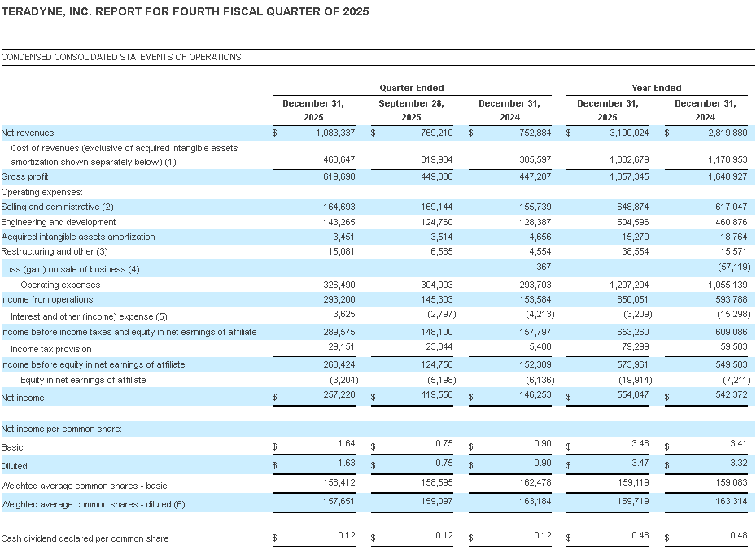Select the heading 'CONDENSED CONSOLIDATED STATEMENTS OF OPERATIONS'

tap(121, 57)
